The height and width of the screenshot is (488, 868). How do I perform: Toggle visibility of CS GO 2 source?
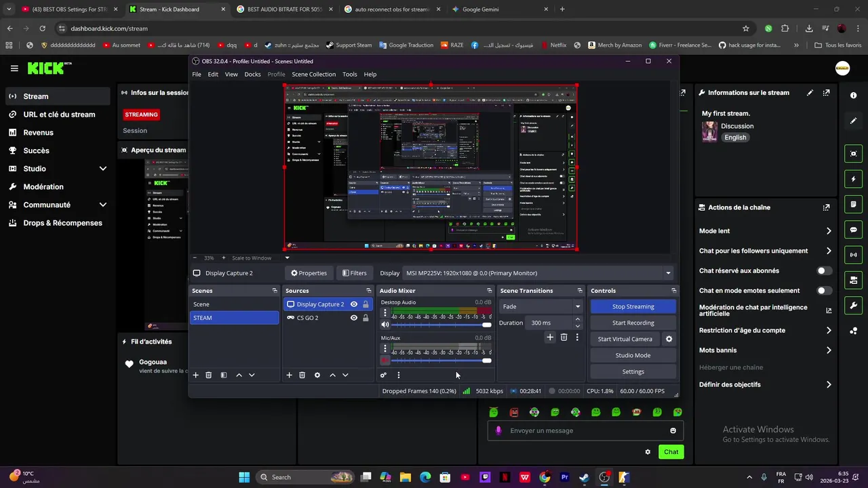353,318
